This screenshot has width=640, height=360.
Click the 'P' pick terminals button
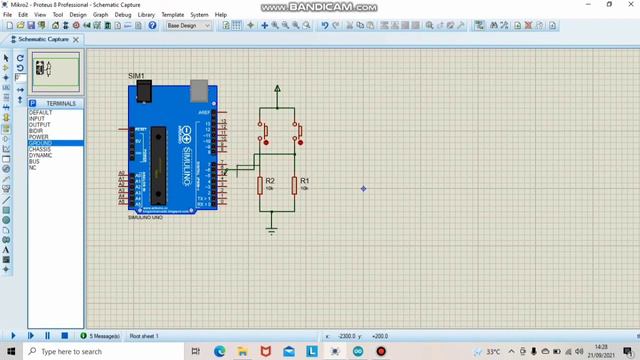(33, 103)
